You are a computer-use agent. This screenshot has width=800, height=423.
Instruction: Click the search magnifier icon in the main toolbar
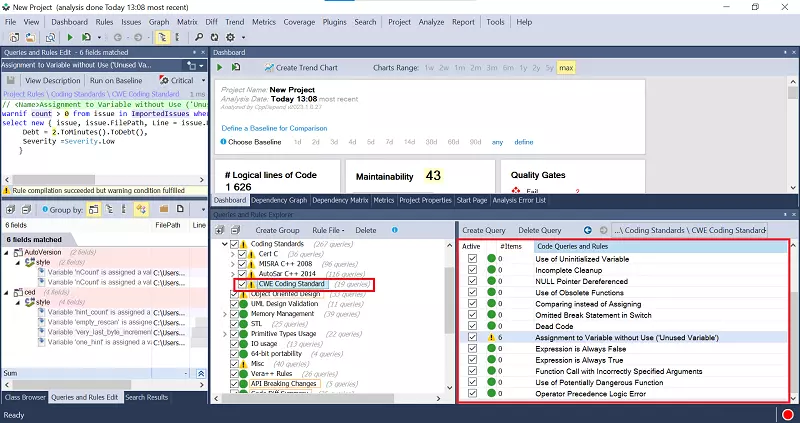pos(199,37)
